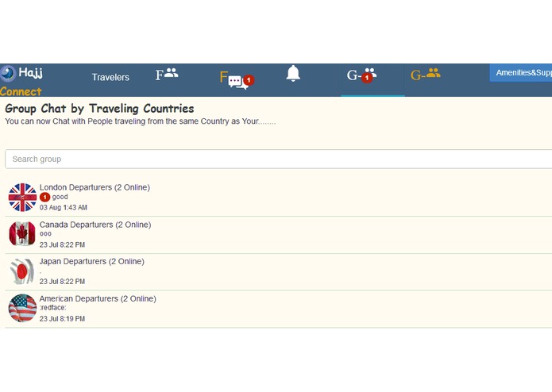
Task: Click the '23 Jul 8:19 PM' timestamp
Action: pyautogui.click(x=62, y=318)
